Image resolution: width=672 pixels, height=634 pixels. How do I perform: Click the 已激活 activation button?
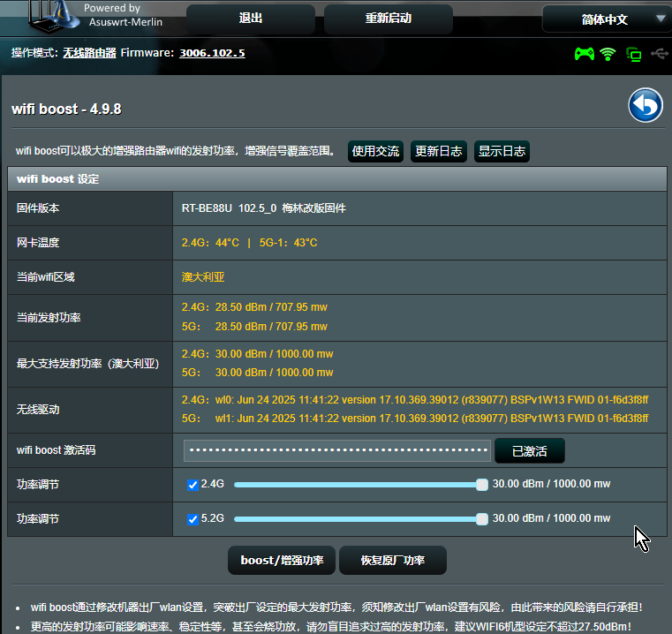coord(529,451)
